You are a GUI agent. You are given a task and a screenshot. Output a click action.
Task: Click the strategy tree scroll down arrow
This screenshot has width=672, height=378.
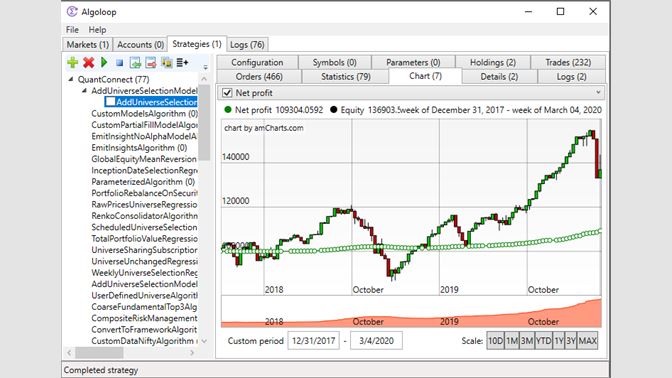click(204, 341)
